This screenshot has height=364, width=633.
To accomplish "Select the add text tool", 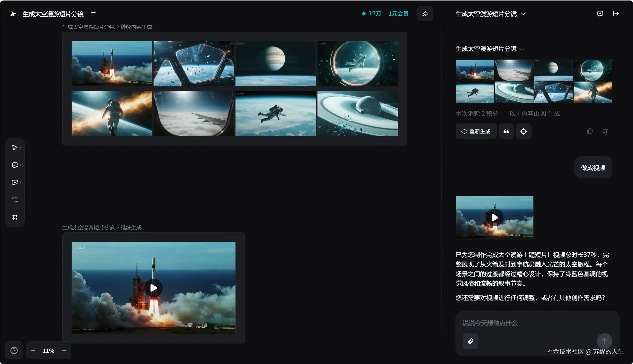I will pyautogui.click(x=15, y=200).
